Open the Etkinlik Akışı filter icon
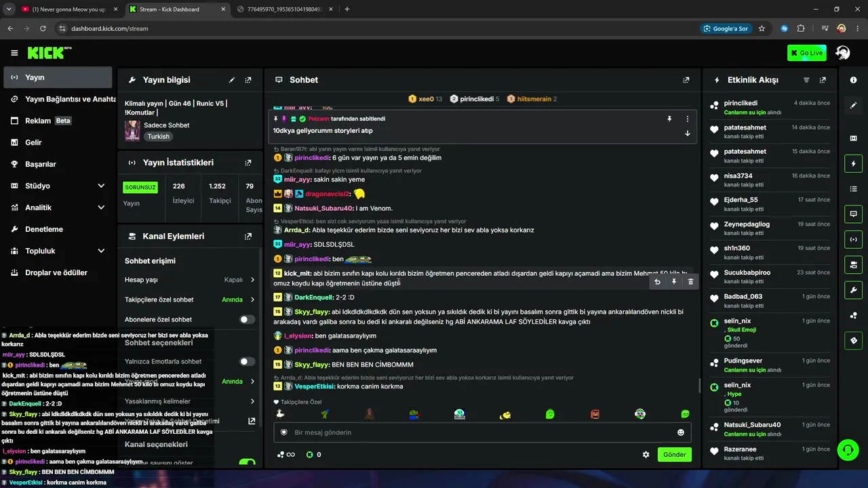Image resolution: width=868 pixels, height=488 pixels. (x=806, y=80)
